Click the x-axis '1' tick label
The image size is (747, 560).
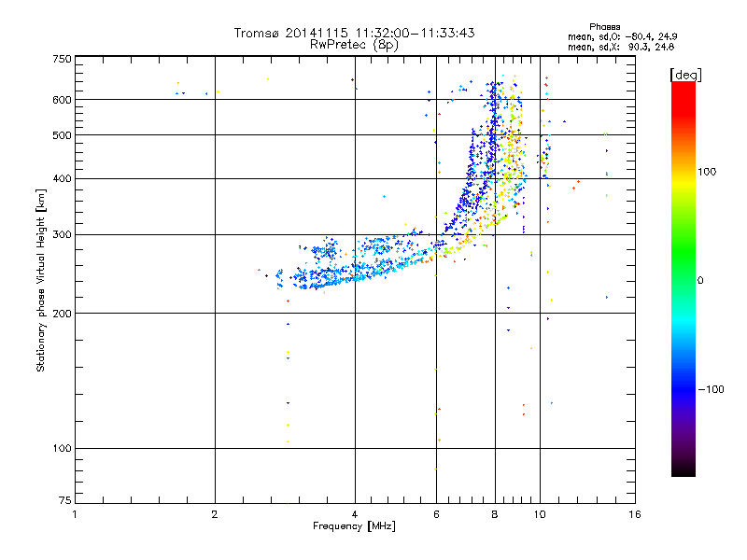tap(75, 514)
